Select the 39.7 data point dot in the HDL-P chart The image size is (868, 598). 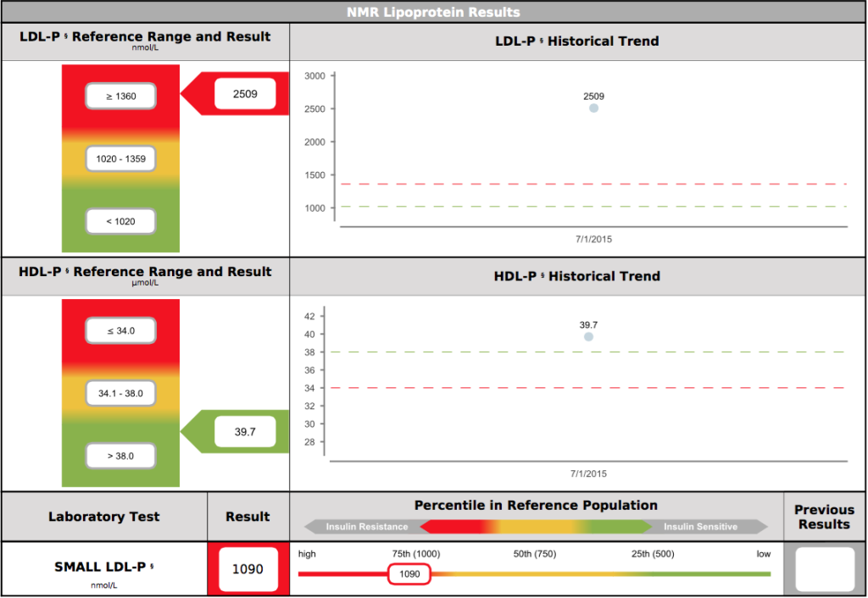tap(588, 337)
